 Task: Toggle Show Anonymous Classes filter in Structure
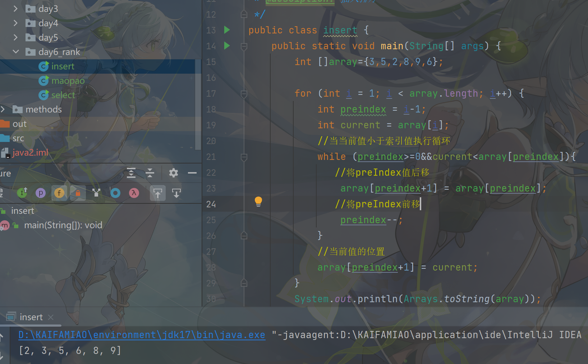pyautogui.click(x=96, y=193)
